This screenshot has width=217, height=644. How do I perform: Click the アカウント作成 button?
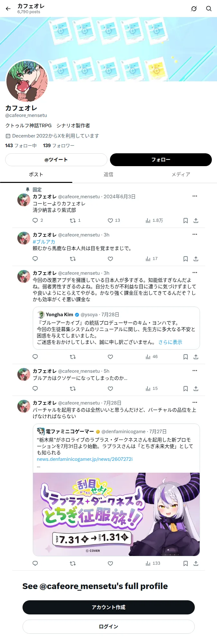(x=109, y=607)
